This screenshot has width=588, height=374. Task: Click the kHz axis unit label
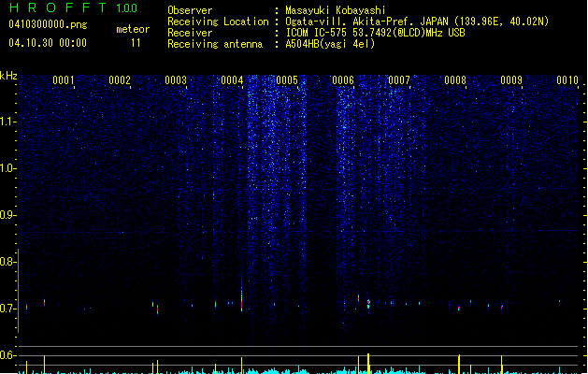(x=8, y=76)
